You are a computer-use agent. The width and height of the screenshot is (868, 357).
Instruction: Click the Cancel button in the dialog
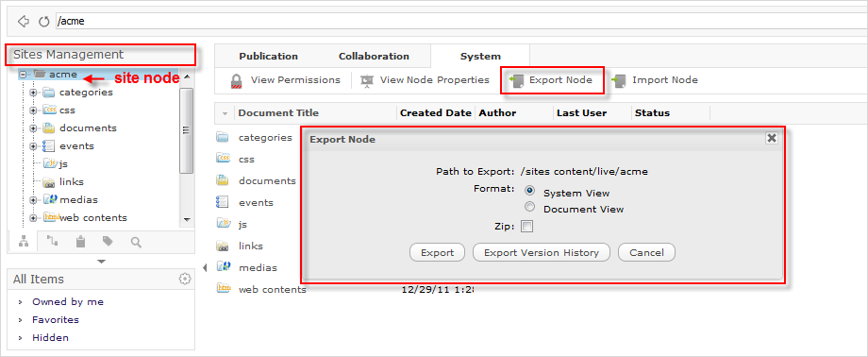(x=646, y=252)
